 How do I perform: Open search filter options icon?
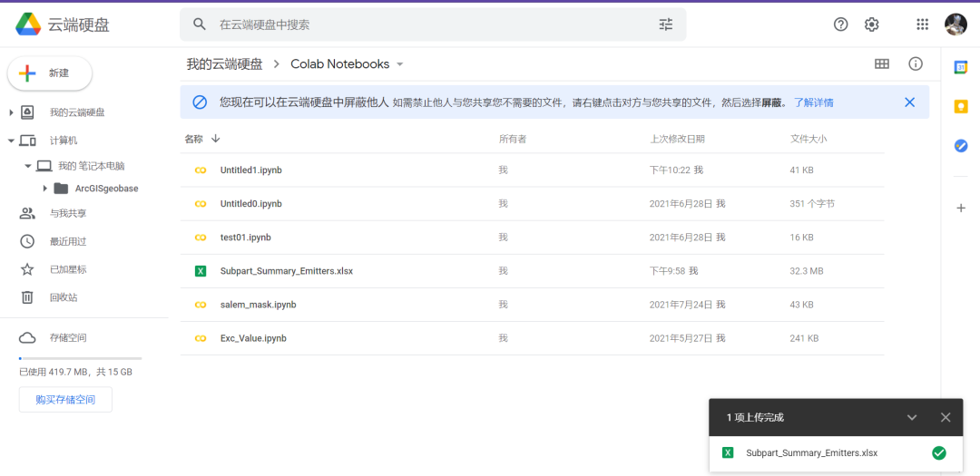pos(666,24)
